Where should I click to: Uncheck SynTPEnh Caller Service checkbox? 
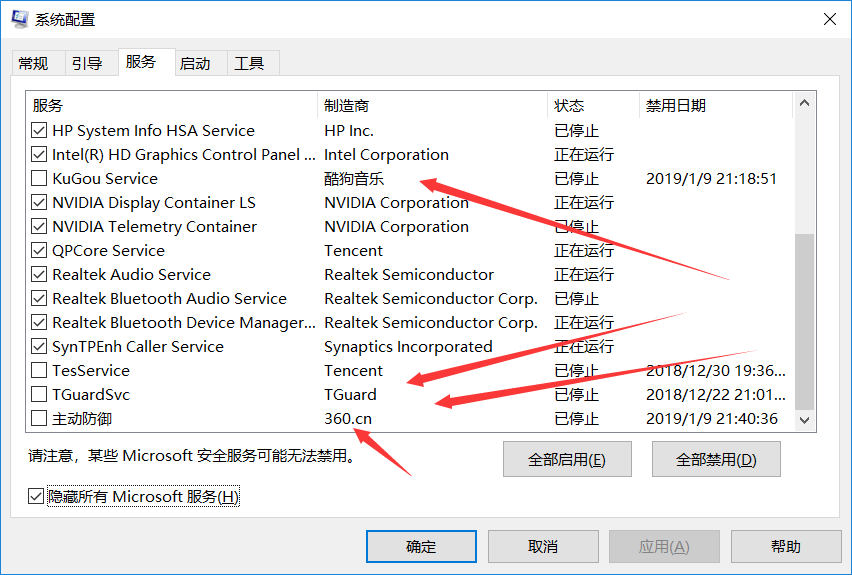point(39,346)
